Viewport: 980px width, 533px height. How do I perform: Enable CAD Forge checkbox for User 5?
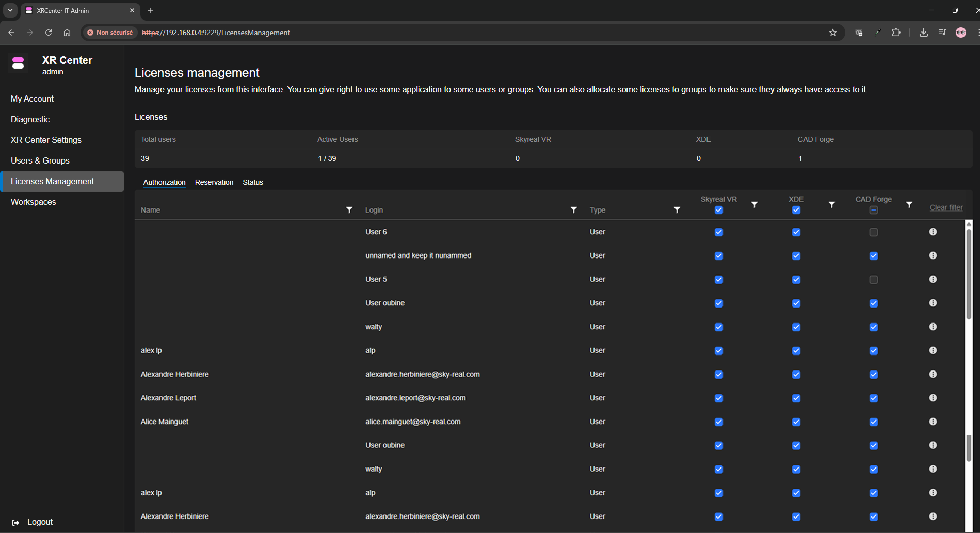click(873, 280)
